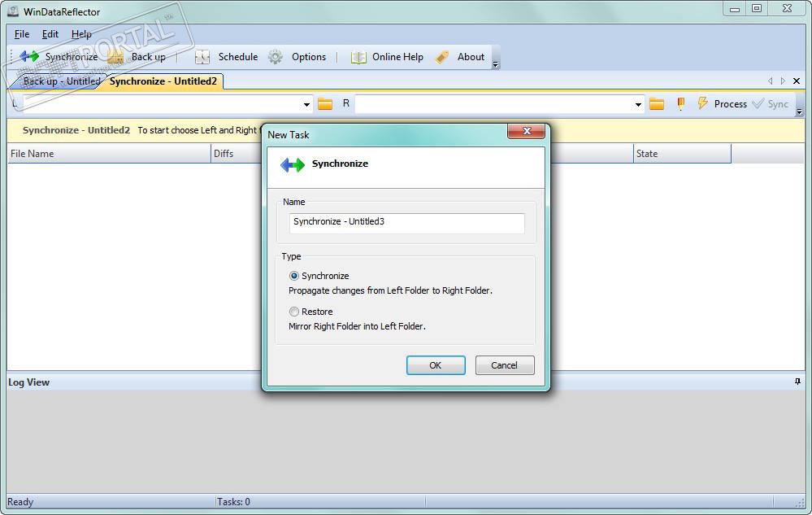Expand folder toolbar overflow chevron

pyautogui.click(x=799, y=111)
